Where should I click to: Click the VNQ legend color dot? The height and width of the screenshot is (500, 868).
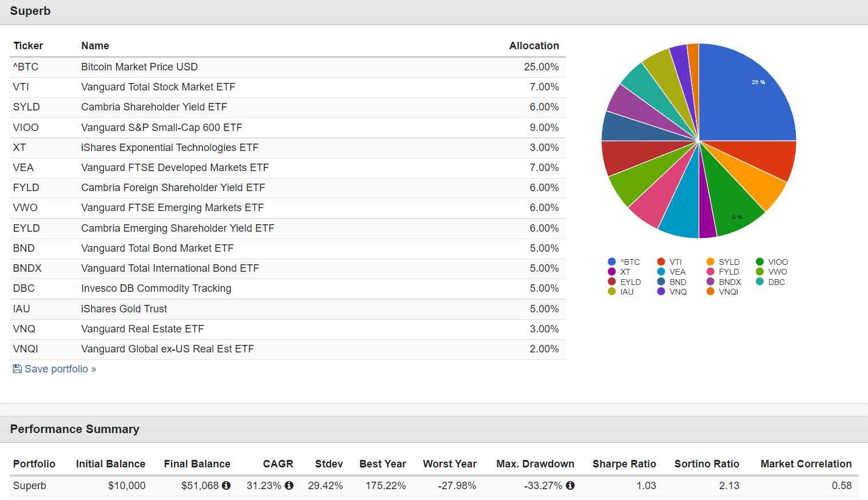click(661, 292)
